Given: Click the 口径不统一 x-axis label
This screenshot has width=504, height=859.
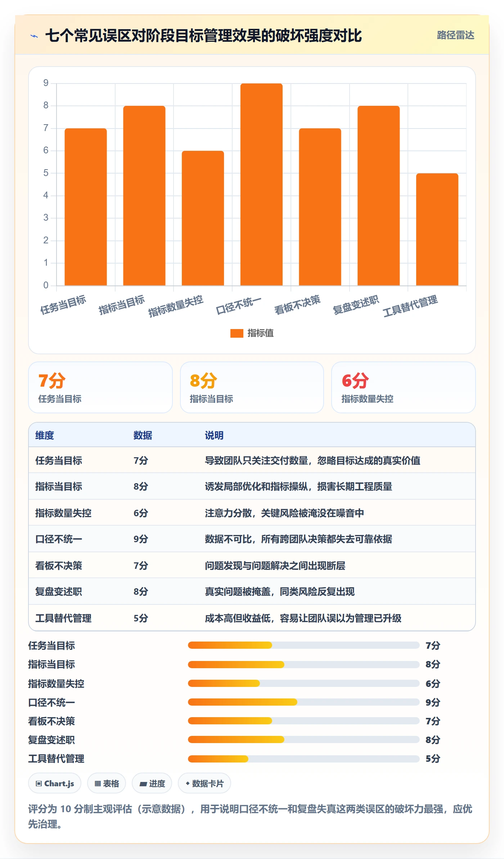Looking at the screenshot, I should point(238,305).
